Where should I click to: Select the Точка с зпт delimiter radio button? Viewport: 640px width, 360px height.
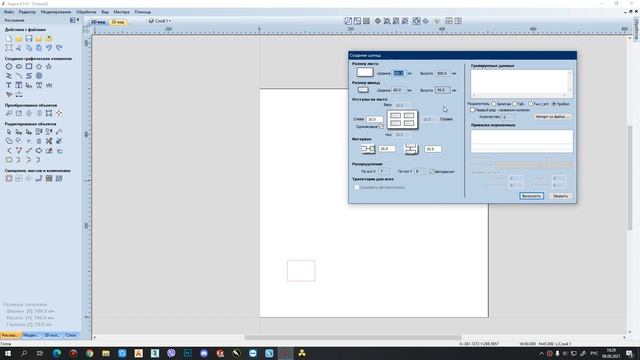pyautogui.click(x=530, y=104)
